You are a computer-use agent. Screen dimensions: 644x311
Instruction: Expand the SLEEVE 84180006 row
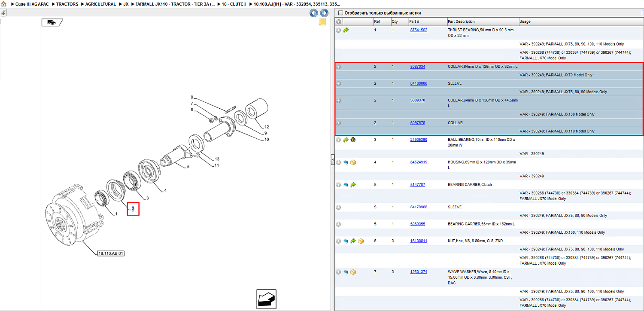(339, 84)
